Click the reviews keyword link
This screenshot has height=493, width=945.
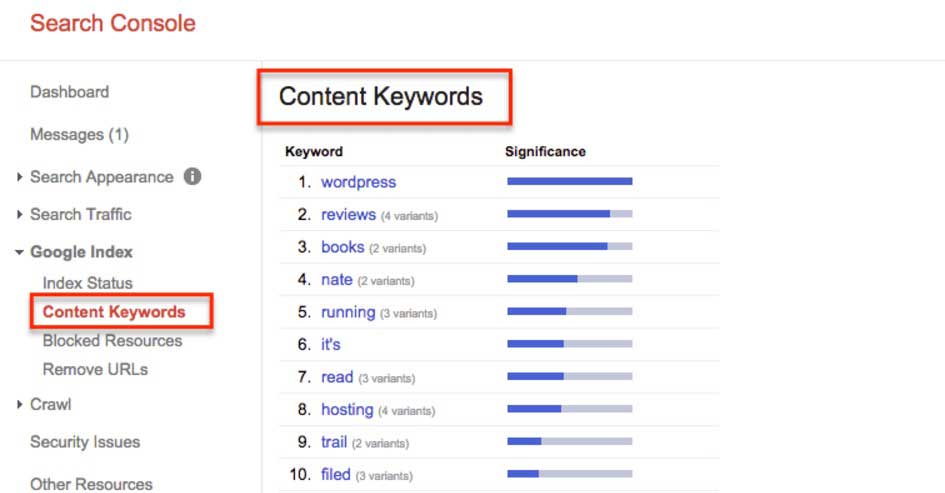[348, 215]
